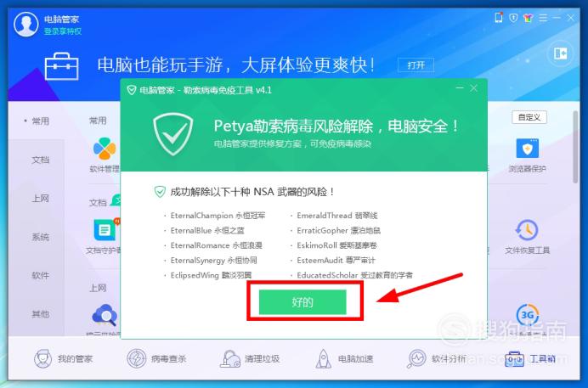Open the 文件恢复工具 clock icon
Viewport: 588px width, 388px height.
[527, 230]
